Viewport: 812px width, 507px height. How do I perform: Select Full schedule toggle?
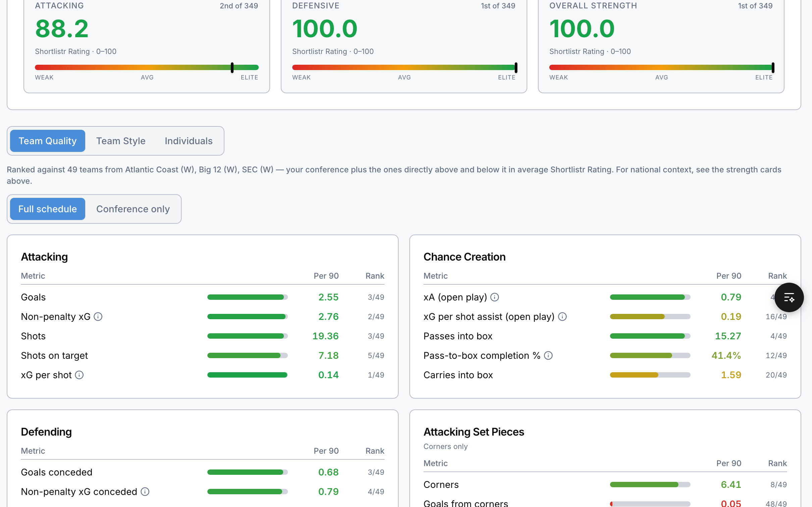48,209
